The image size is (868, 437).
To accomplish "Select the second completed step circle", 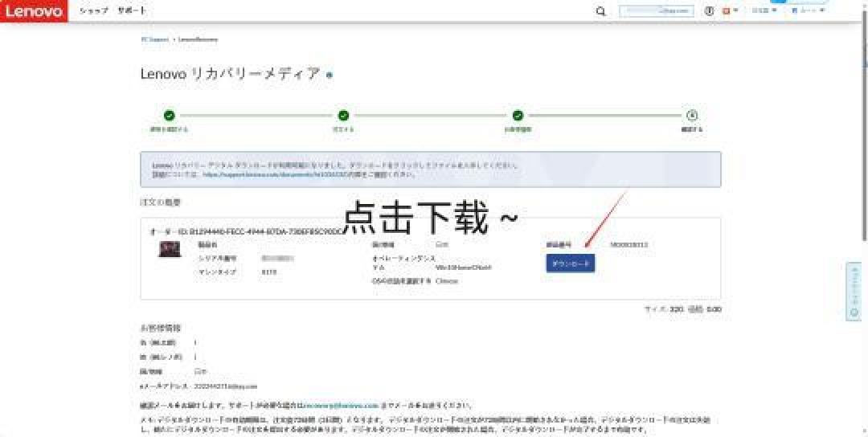I will click(x=343, y=115).
